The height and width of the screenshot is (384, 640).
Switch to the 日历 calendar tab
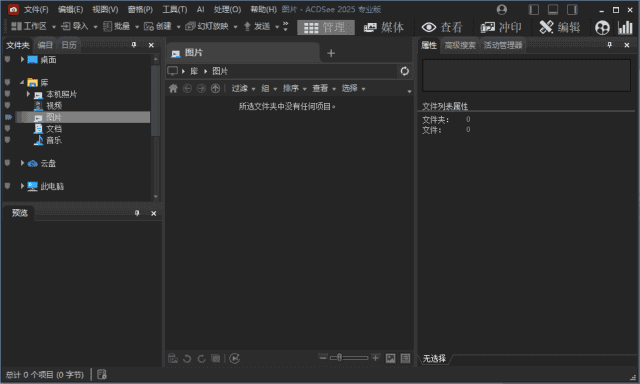coord(69,45)
